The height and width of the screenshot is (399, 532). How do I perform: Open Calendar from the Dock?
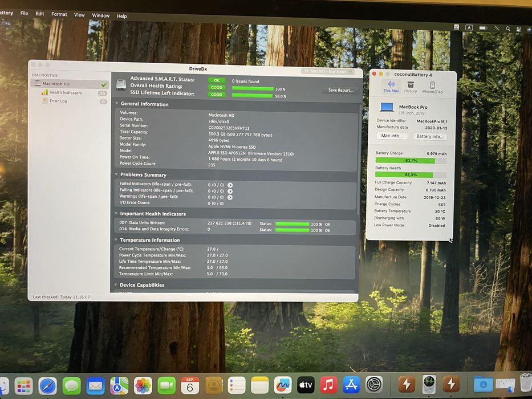point(190,385)
